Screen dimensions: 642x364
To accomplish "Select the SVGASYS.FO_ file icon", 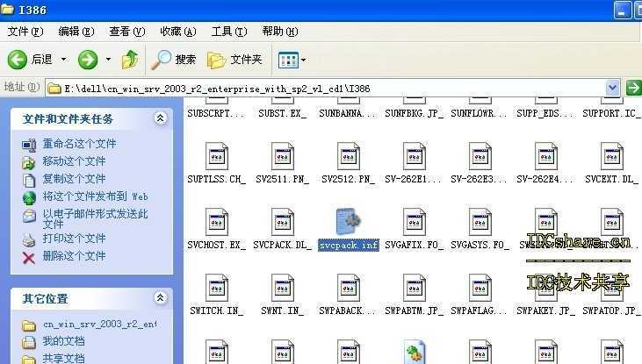I will point(480,222).
